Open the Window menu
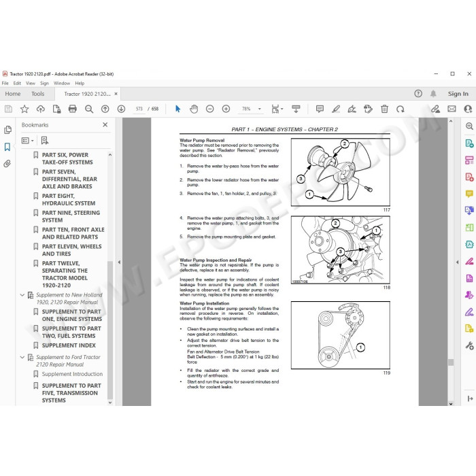Image resolution: width=476 pixels, height=476 pixels. tap(62, 83)
